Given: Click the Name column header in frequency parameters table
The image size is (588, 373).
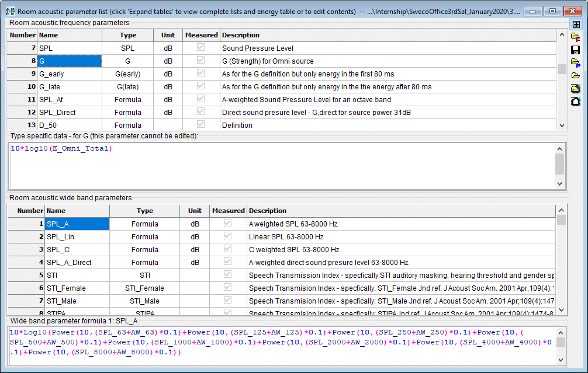Looking at the screenshot, I should tap(70, 35).
